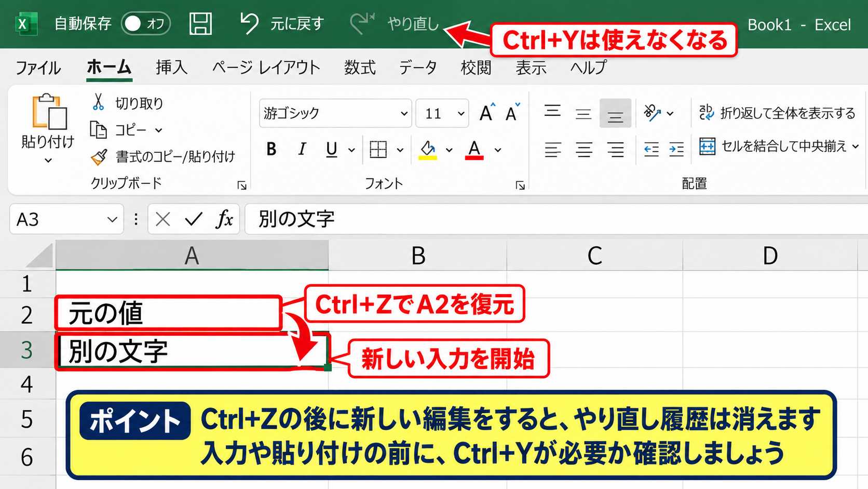Toggle Underline formatting
Screen dimensions: 868x489
click(332, 150)
